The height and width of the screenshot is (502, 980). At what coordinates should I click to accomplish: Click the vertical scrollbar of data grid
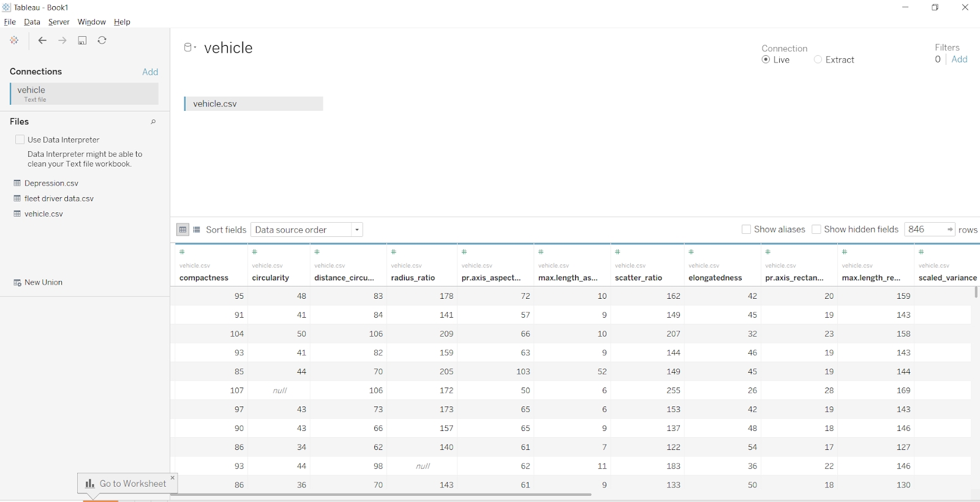click(x=976, y=293)
